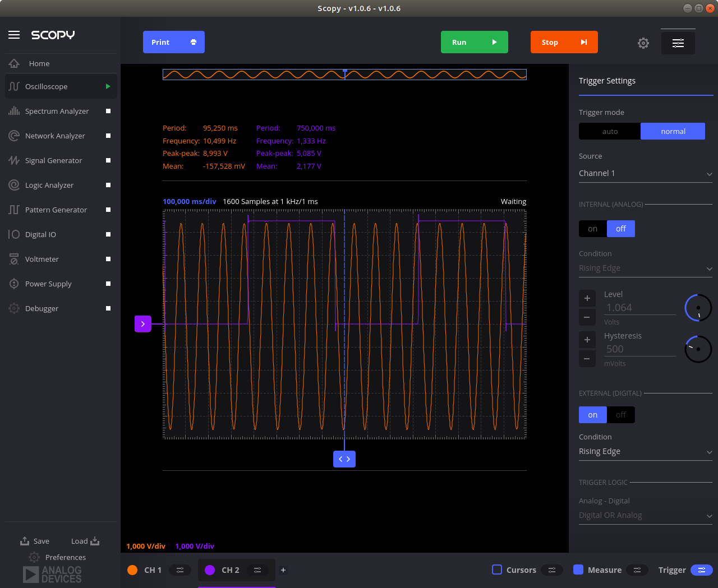Open Trigger settings menu icon
Image resolution: width=718 pixels, height=588 pixels.
701,570
